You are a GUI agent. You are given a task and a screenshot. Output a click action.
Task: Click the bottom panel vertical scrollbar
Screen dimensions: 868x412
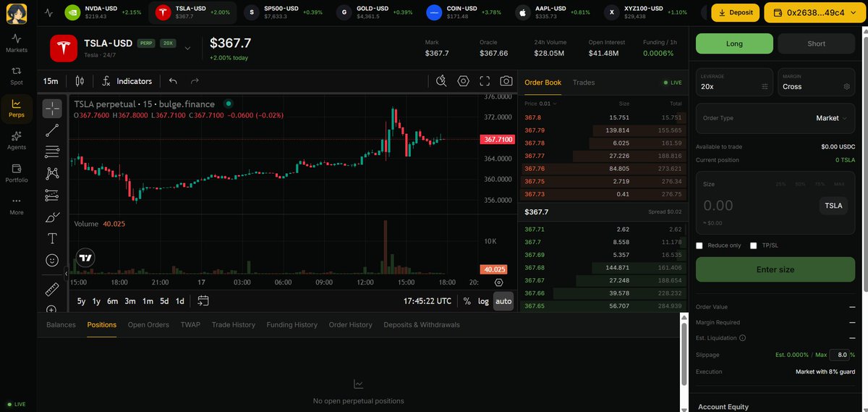684,355
